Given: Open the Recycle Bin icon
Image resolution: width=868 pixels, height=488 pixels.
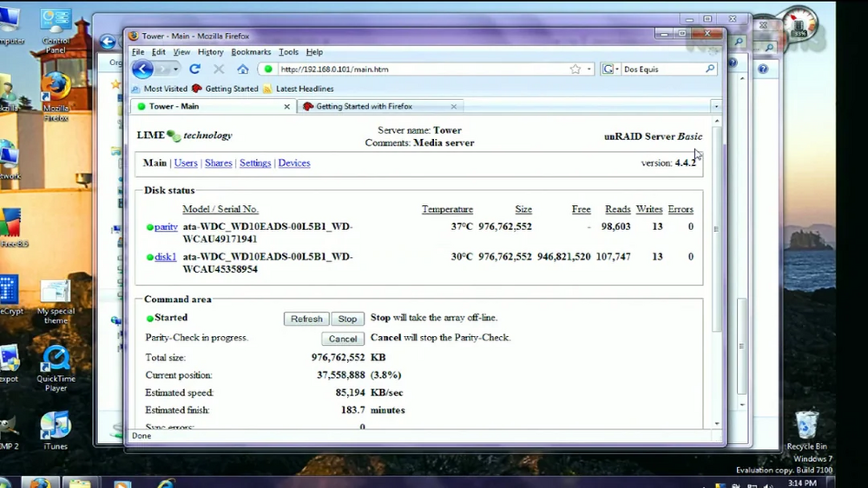Looking at the screenshot, I should [806, 430].
